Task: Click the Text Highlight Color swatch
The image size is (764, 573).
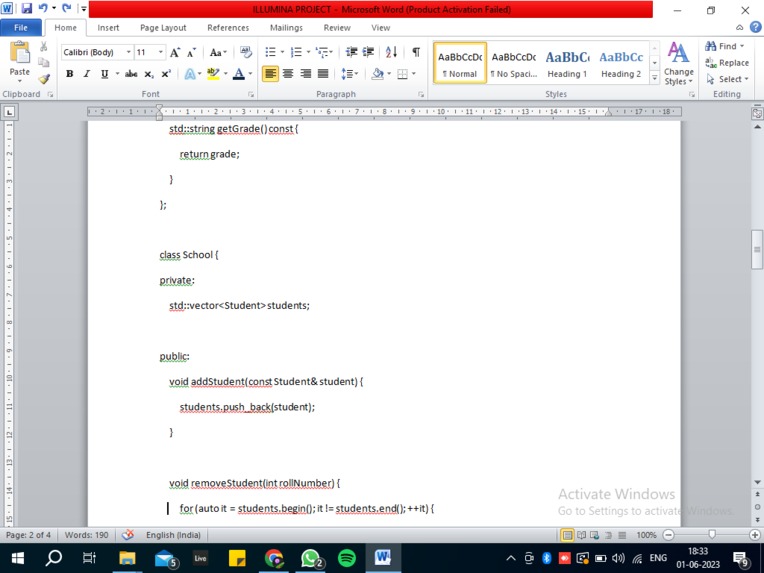Action: point(213,74)
